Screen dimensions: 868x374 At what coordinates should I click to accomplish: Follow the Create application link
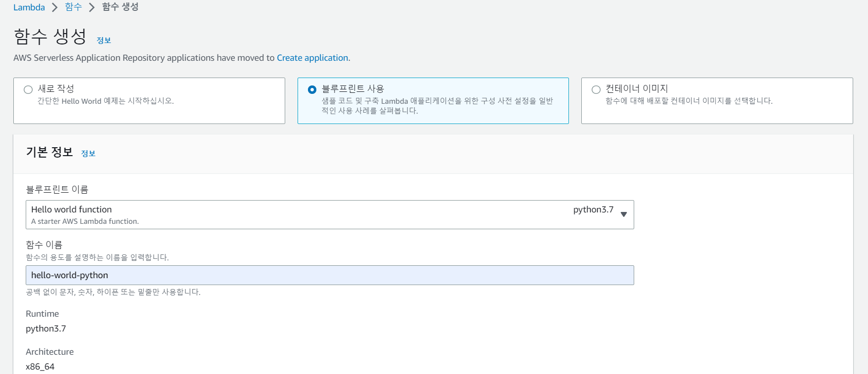[x=312, y=58]
